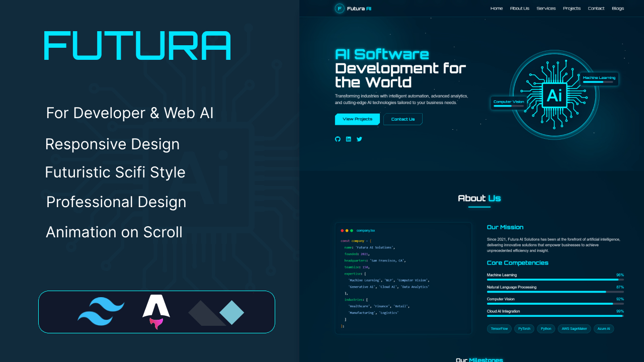Click the Twitter bird icon

pos(359,139)
